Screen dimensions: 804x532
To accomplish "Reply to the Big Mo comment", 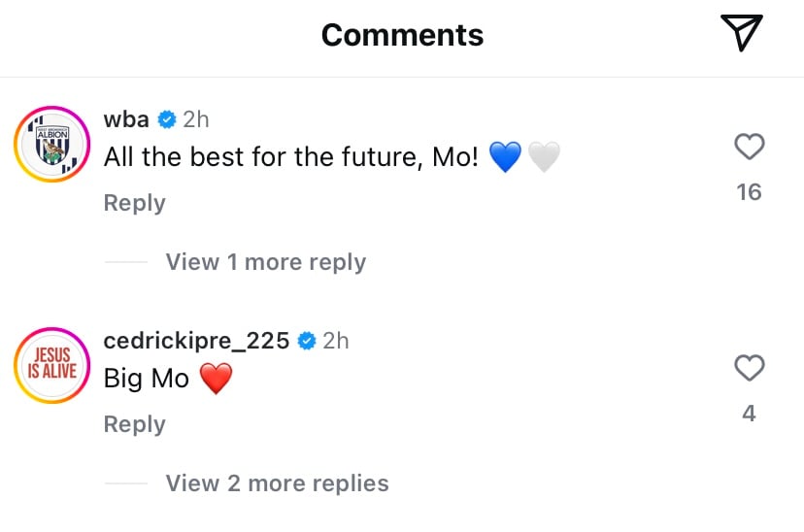I will coord(134,424).
